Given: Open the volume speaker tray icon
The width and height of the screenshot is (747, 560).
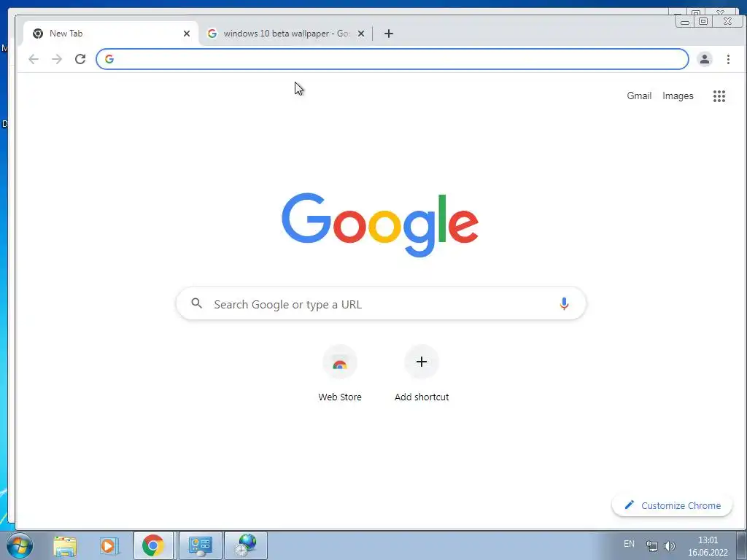Looking at the screenshot, I should (670, 546).
